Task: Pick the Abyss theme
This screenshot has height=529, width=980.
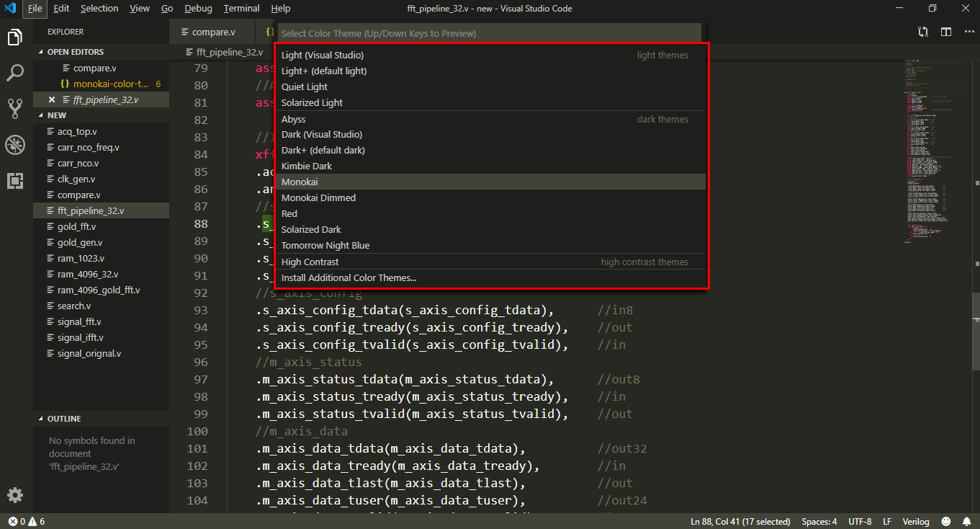Action: click(490, 119)
